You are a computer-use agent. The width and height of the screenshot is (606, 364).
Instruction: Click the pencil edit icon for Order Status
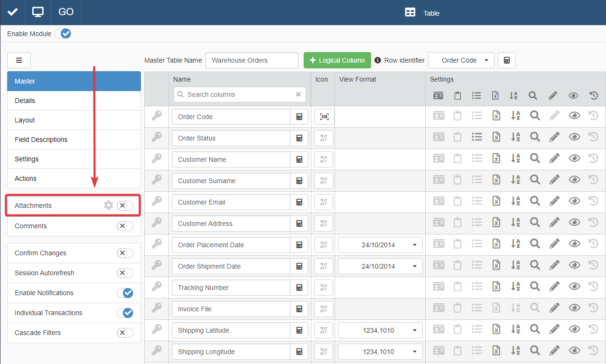(x=554, y=137)
